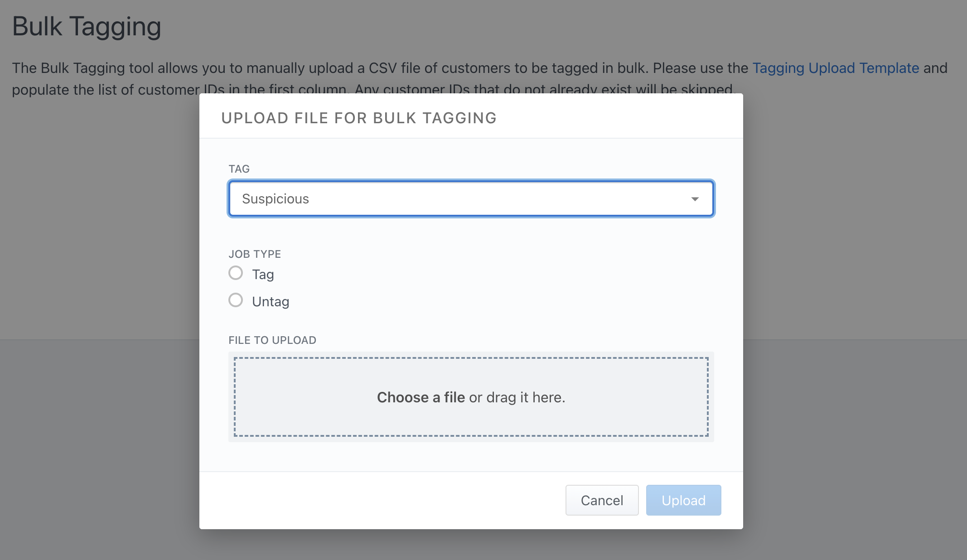Click the 'or drag it here' text
This screenshot has height=560, width=967.
pos(517,397)
